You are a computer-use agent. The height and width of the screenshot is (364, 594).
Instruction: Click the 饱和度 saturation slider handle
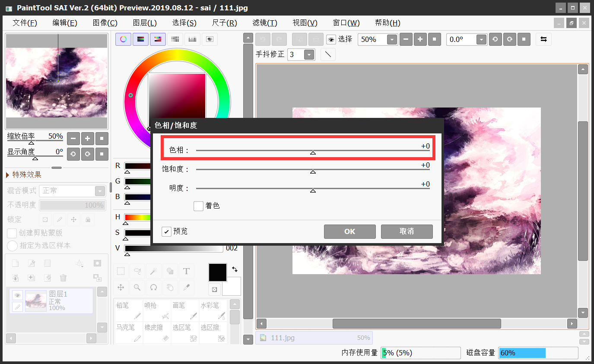pyautogui.click(x=313, y=171)
